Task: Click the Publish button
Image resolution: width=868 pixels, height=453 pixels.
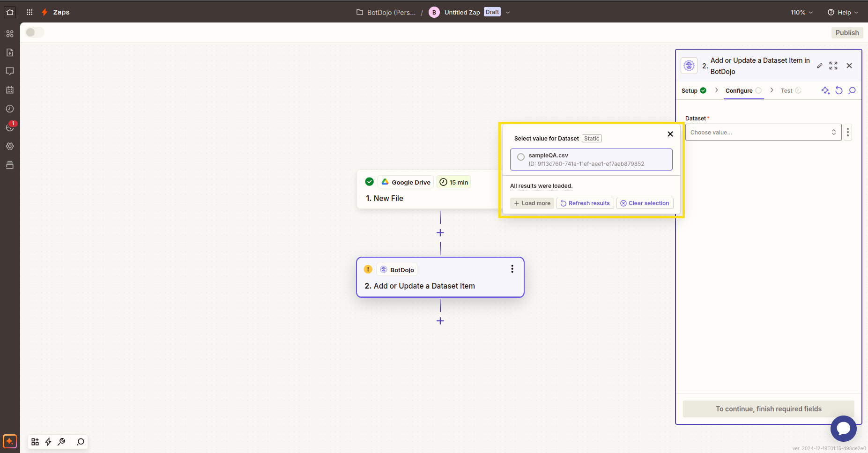Action: point(847,33)
